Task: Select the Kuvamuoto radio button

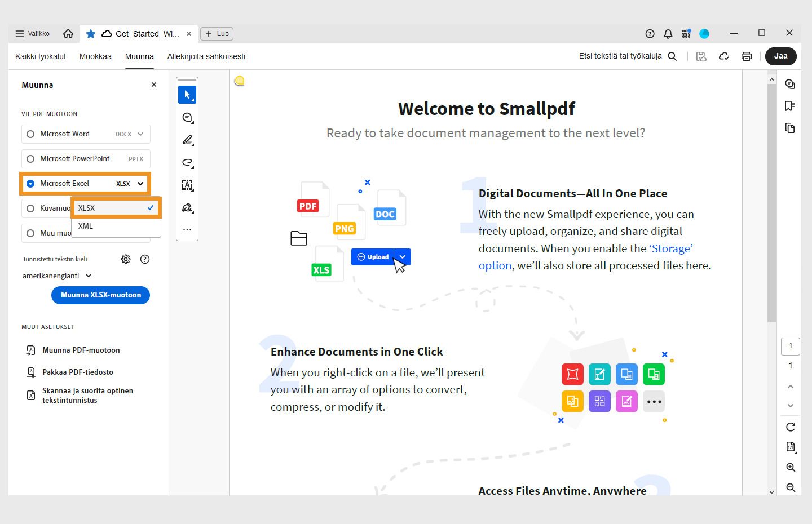Action: 30,208
